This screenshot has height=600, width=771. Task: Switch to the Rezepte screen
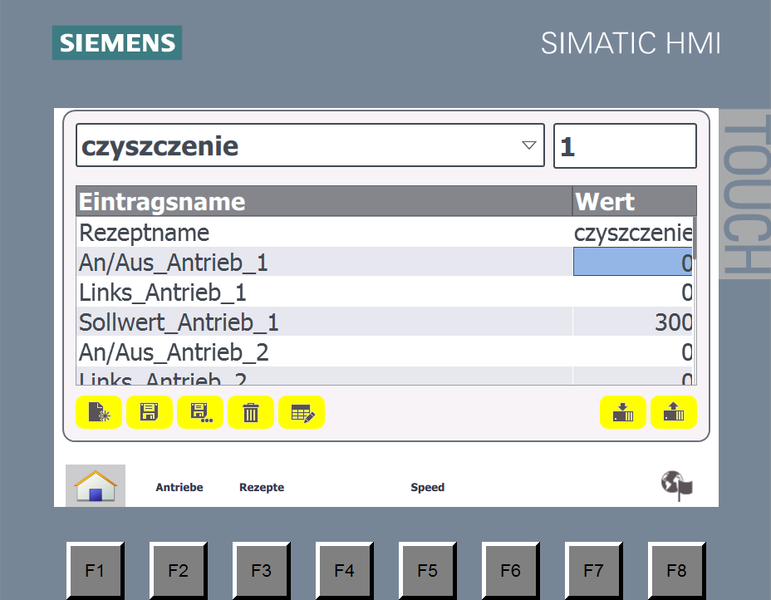point(261,488)
